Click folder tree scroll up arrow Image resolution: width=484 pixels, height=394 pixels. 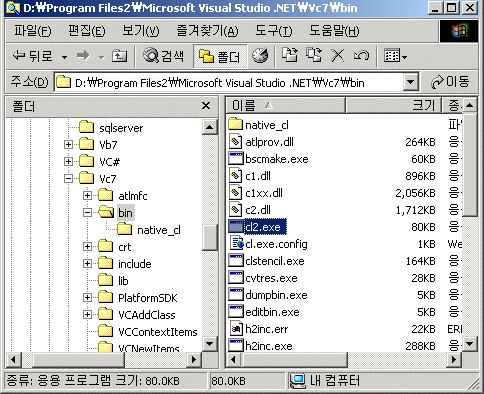point(210,127)
